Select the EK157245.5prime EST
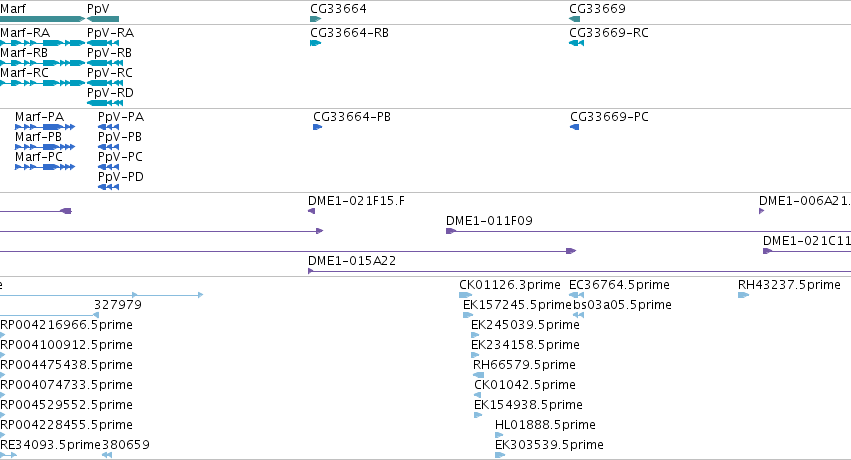Viewport: 851px width, 460px height. tap(468, 315)
